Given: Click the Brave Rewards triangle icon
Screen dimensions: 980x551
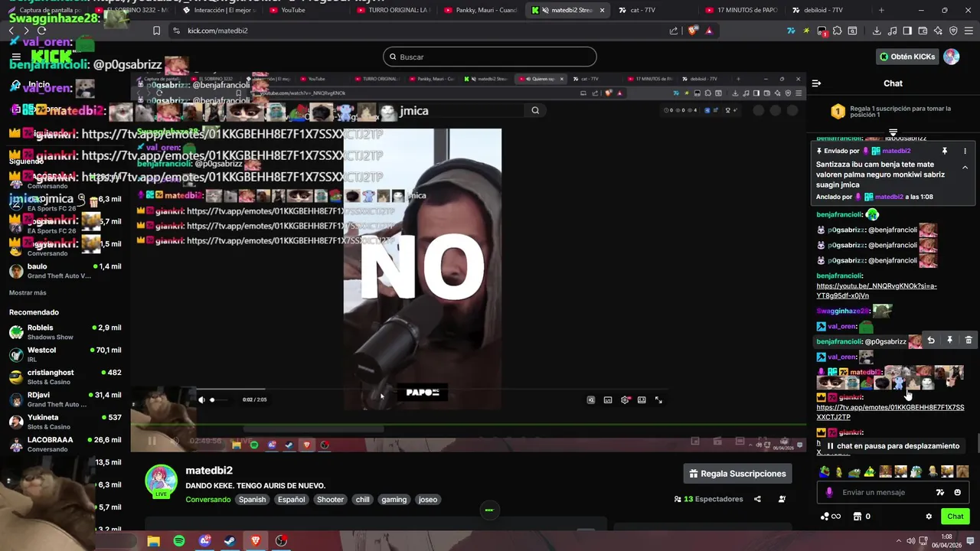Looking at the screenshot, I should pyautogui.click(x=709, y=31).
